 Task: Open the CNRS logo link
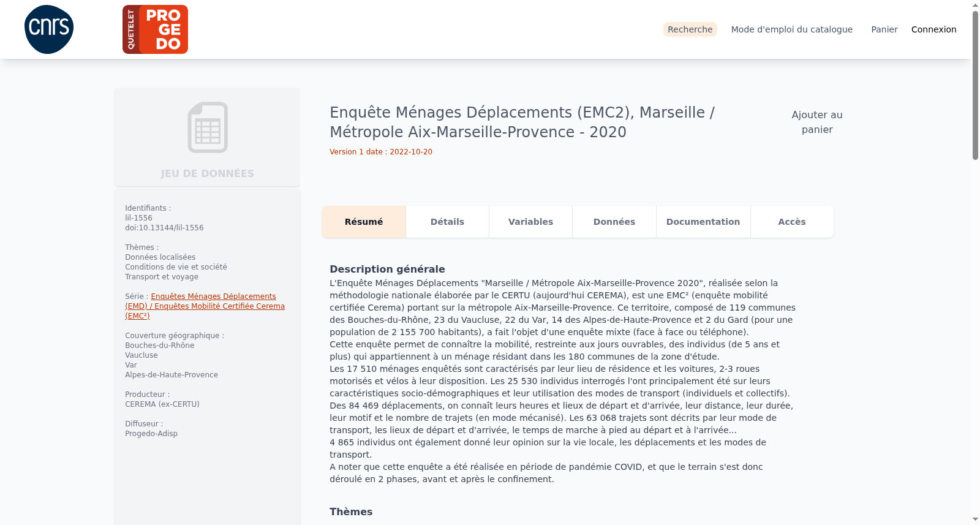[x=49, y=29]
